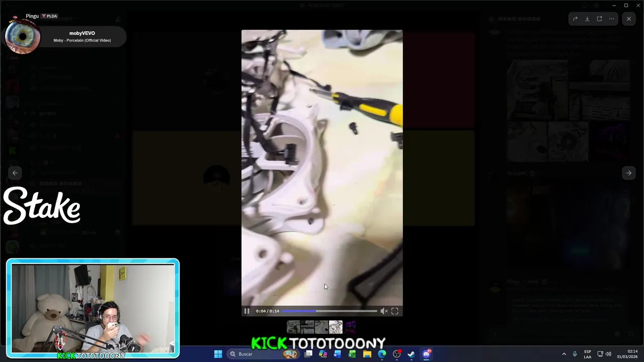
Task: Unmute the video with the speaker icon
Action: [384, 311]
